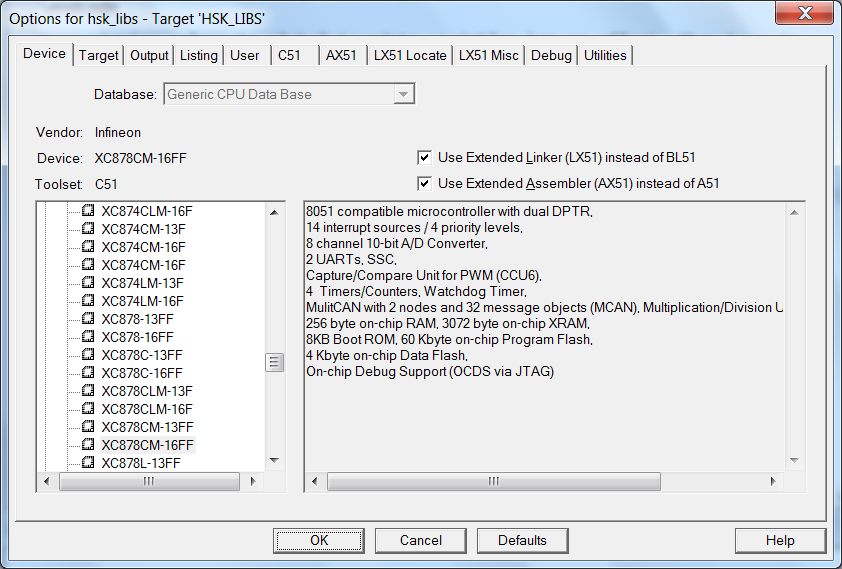The width and height of the screenshot is (842, 569).
Task: Click the chip icon beside XC878C-16FF
Action: tap(88, 373)
